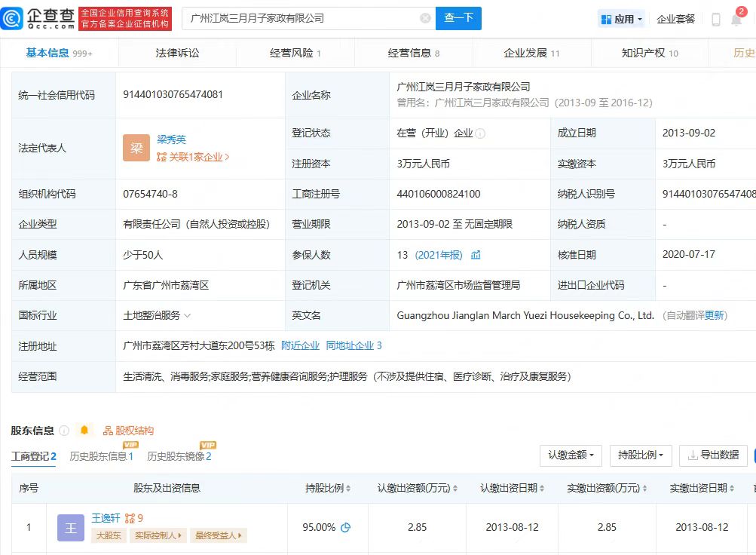Viewport: 756px width, 555px height.
Task: Click the orange bell icon beside 股东信息
Action: tap(84, 430)
